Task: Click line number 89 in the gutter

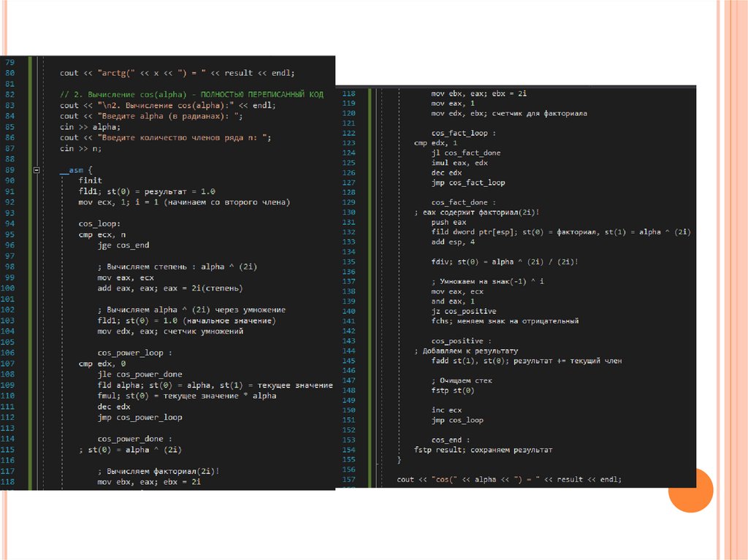Action: [x=9, y=170]
